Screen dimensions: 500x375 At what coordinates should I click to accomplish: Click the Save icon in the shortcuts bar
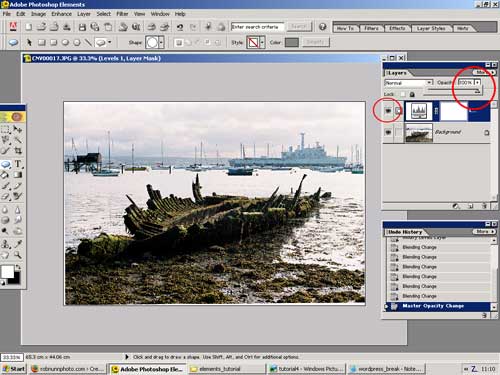tap(82, 27)
